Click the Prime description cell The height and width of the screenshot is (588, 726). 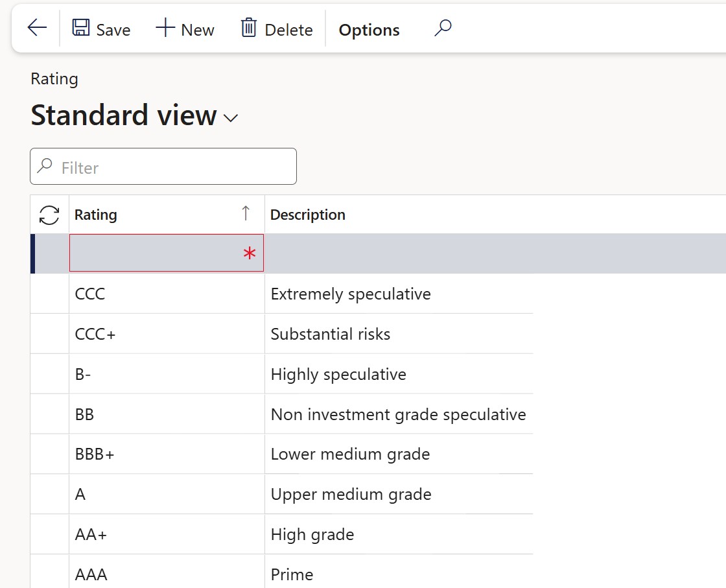click(x=292, y=574)
